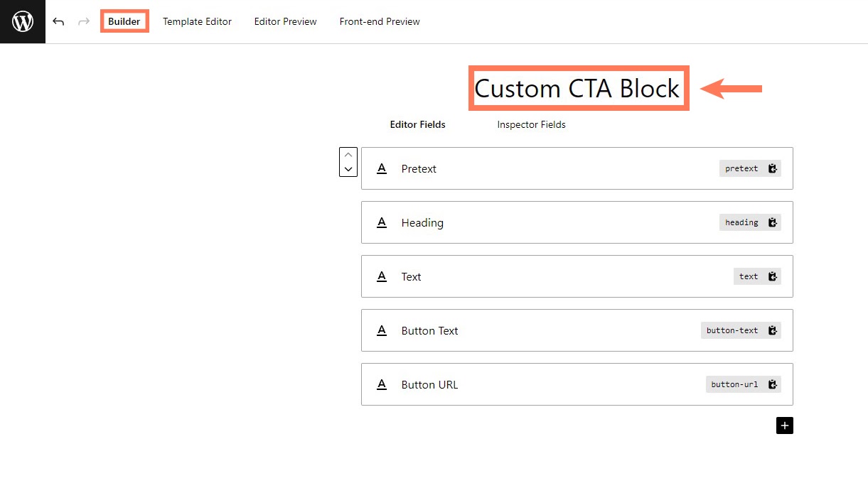Copy the pretext slug clipboard icon
868x488 pixels.
click(773, 168)
